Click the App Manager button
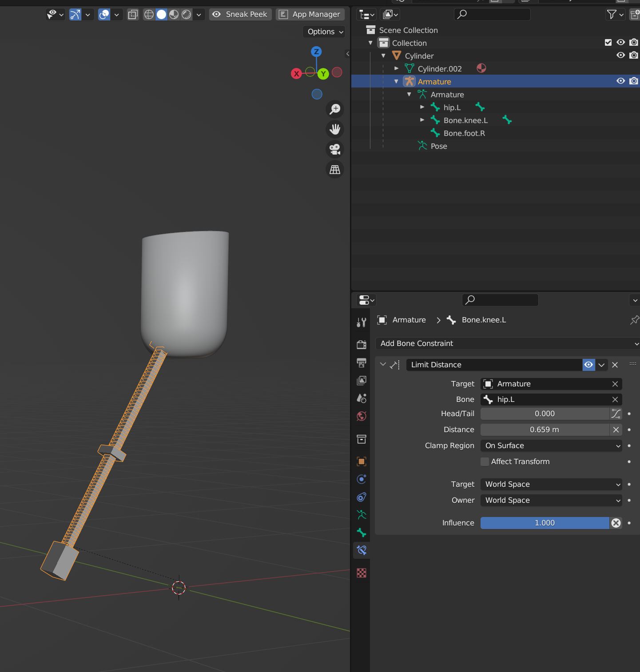The image size is (640, 672). (x=310, y=14)
